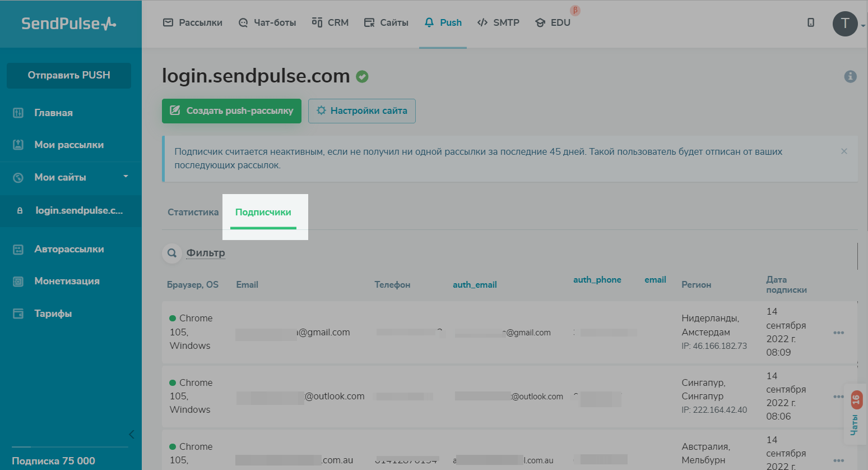
Task: Click the Тарифы wallet icon
Action: coord(18,314)
